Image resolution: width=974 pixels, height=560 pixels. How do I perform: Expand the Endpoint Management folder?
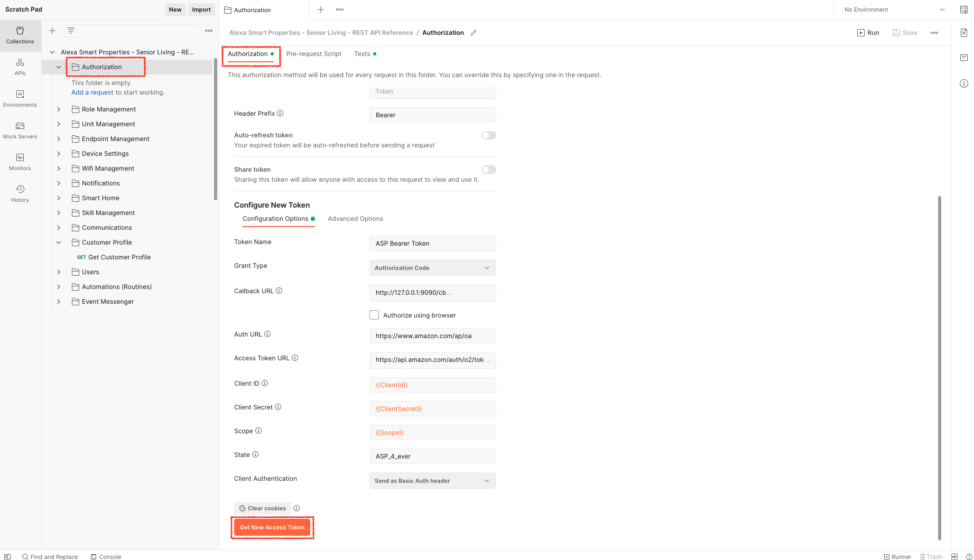click(x=59, y=139)
